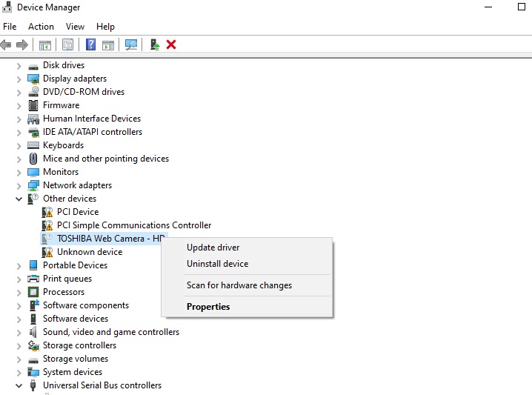Click the DVD/CD-ROM drives disc icon

(33, 92)
